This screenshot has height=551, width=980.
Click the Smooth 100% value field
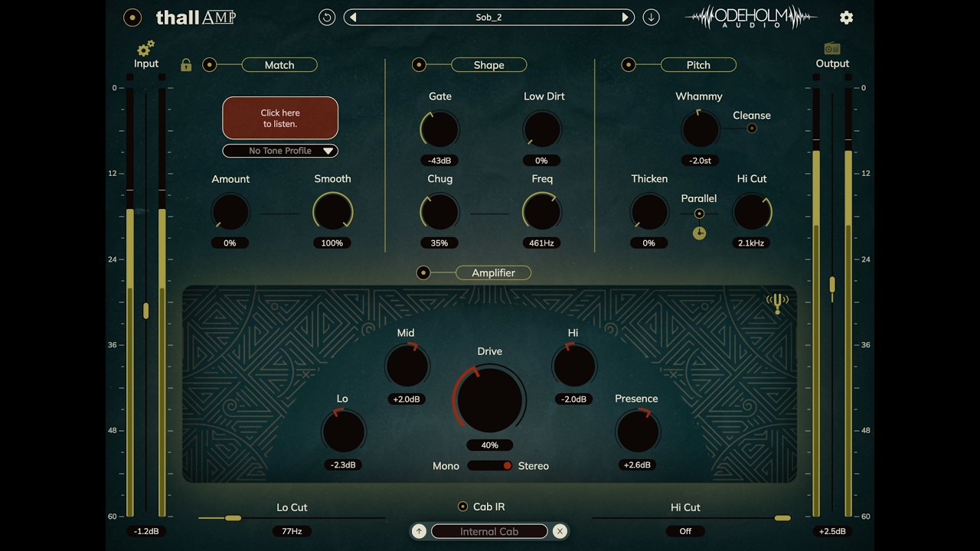pyautogui.click(x=332, y=243)
